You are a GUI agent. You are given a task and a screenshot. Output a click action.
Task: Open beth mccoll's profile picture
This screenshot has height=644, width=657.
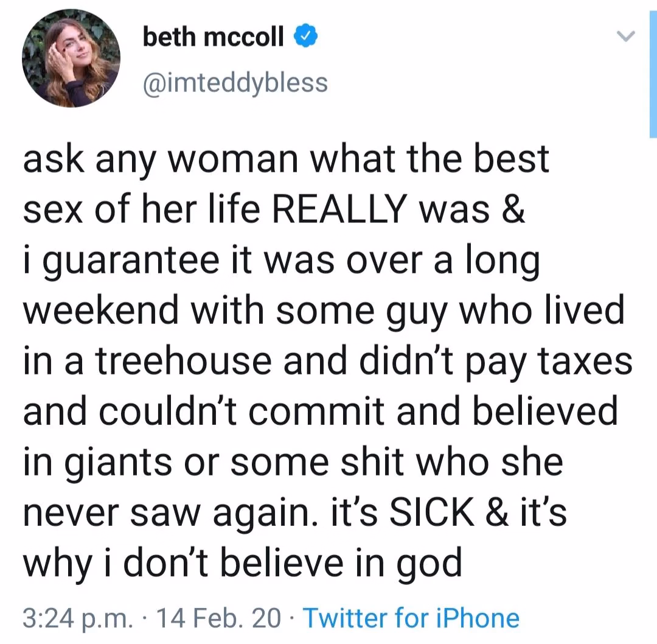click(x=71, y=58)
